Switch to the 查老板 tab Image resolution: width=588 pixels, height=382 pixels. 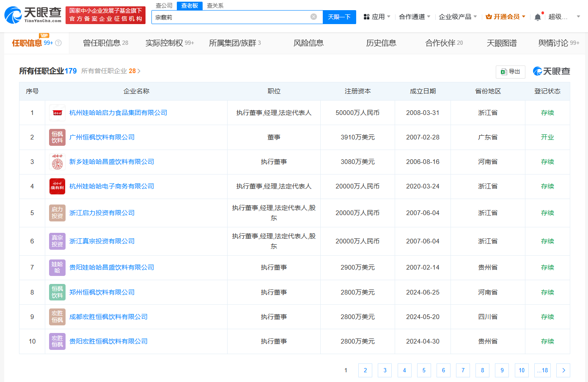coord(189,6)
